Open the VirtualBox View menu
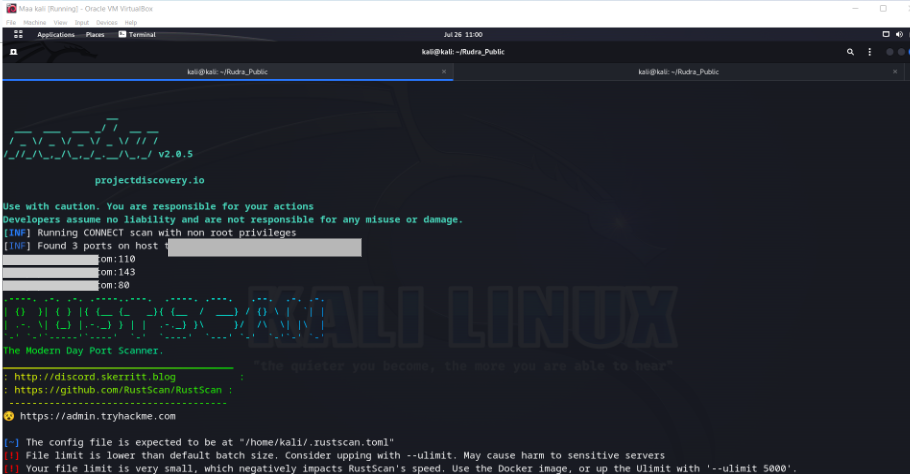This screenshot has height=474, width=910. [x=60, y=23]
